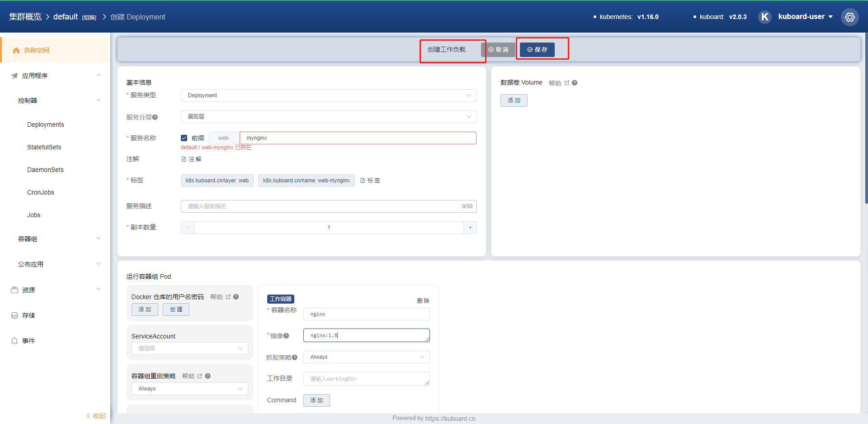
Task: Click 创建 under Docker 仓库的用户名密码
Action: pyautogui.click(x=176, y=310)
